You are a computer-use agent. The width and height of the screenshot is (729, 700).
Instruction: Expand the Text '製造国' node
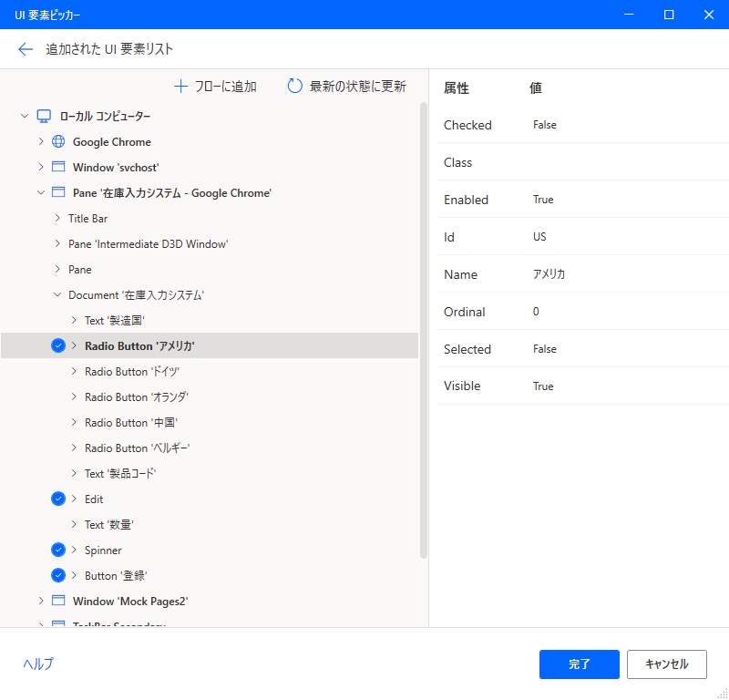point(74,320)
